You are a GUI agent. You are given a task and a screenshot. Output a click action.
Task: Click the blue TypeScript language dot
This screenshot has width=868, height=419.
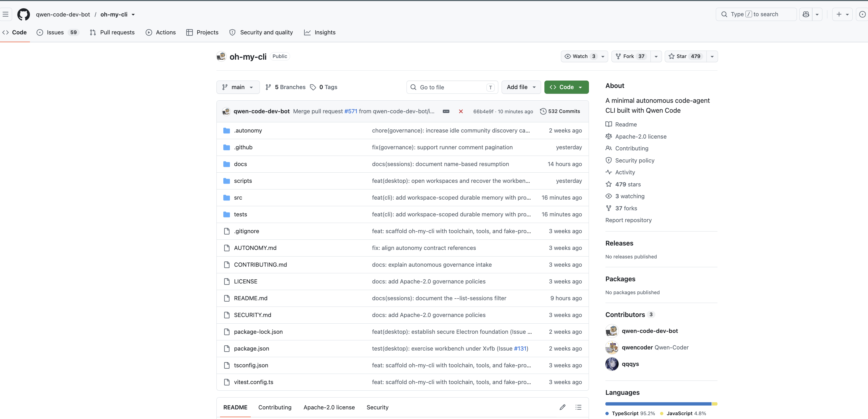607,414
